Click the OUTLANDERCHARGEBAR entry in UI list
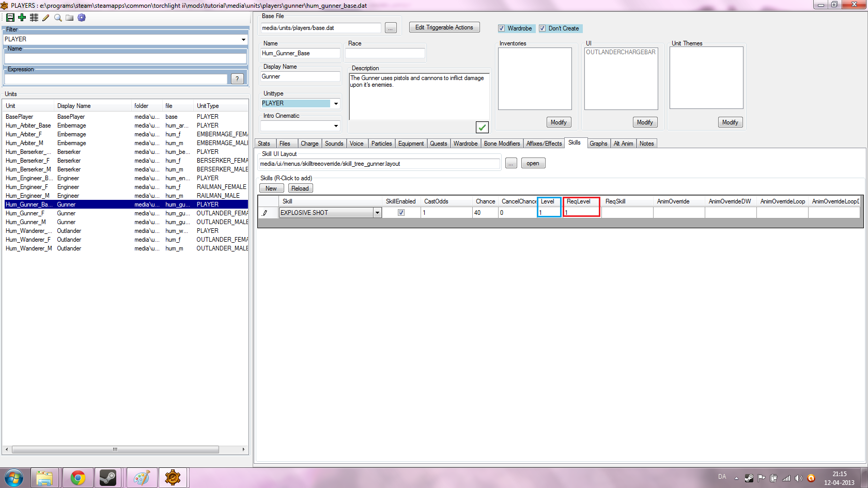 coord(621,52)
